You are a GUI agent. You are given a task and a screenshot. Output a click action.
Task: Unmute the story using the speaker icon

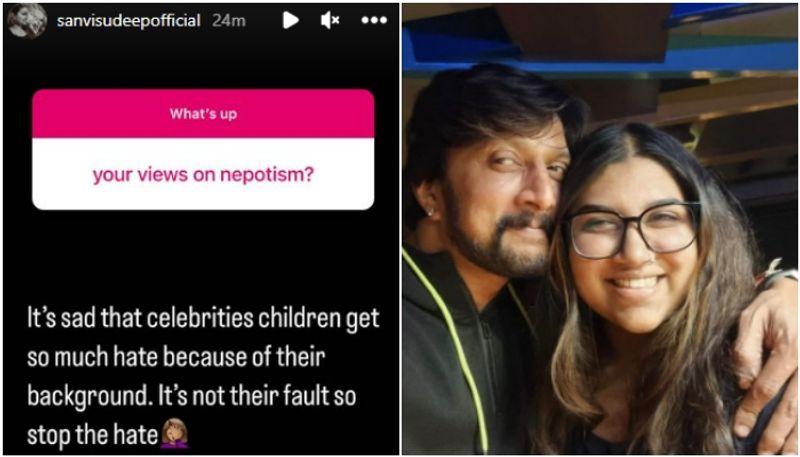pos(330,20)
